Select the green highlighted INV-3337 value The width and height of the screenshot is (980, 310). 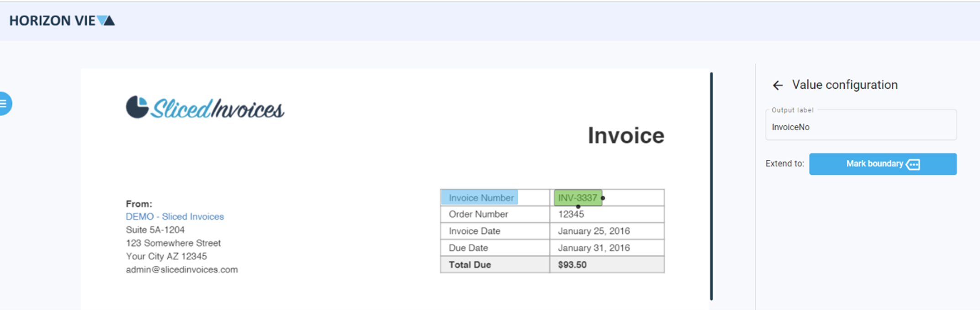[577, 198]
